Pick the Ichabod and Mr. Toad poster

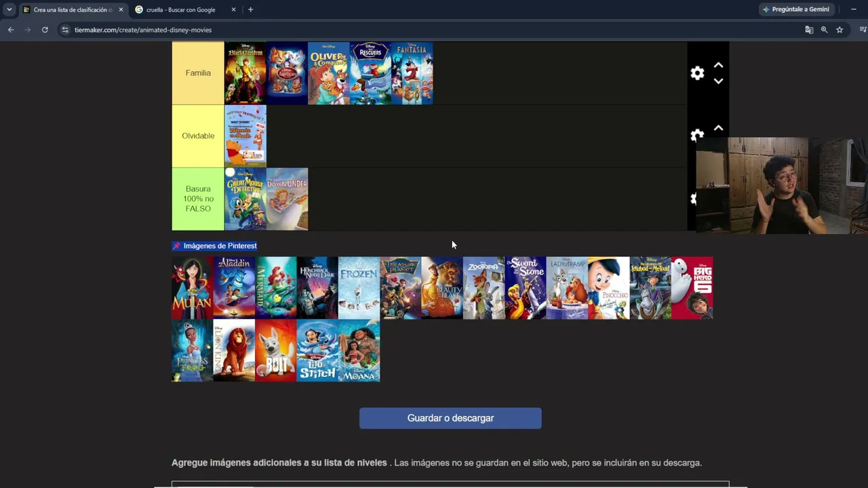650,287
